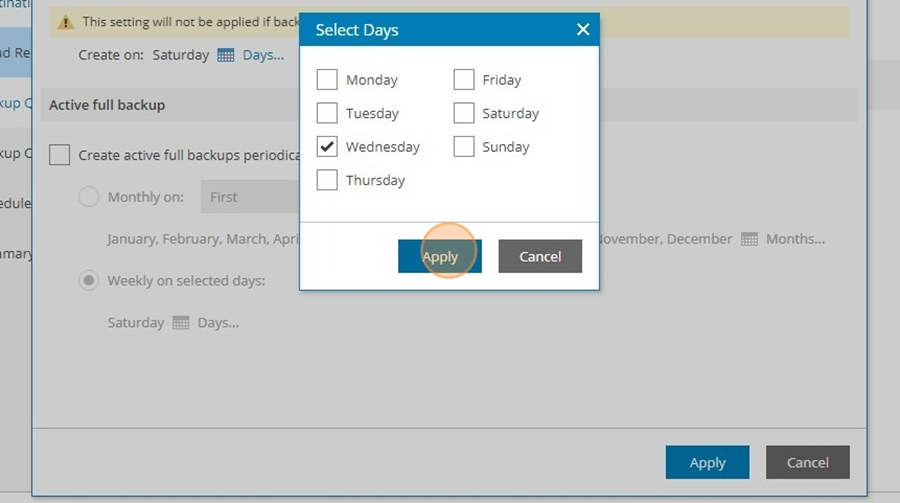Check the Friday checkbox

[x=464, y=79]
